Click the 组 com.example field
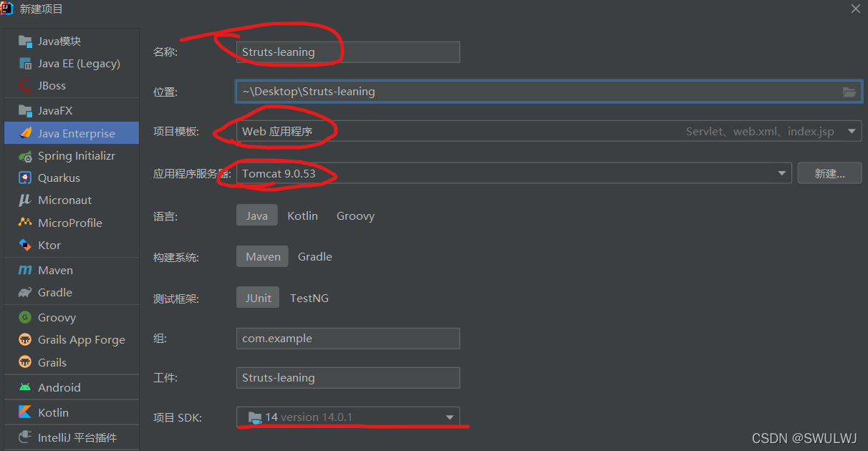868x451 pixels. pyautogui.click(x=348, y=339)
